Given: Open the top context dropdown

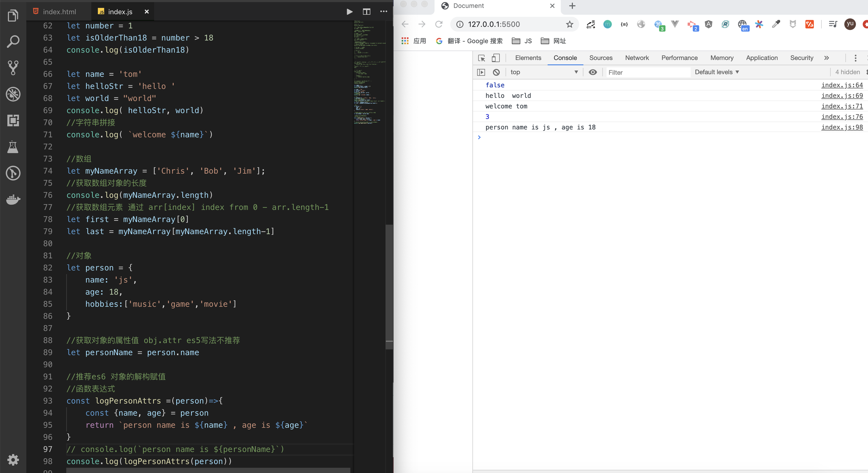Looking at the screenshot, I should (x=544, y=72).
